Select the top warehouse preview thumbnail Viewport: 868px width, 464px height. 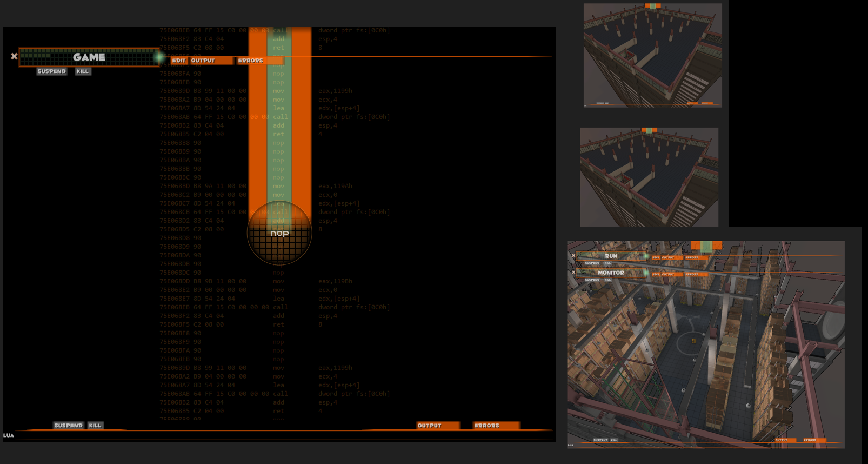point(652,55)
